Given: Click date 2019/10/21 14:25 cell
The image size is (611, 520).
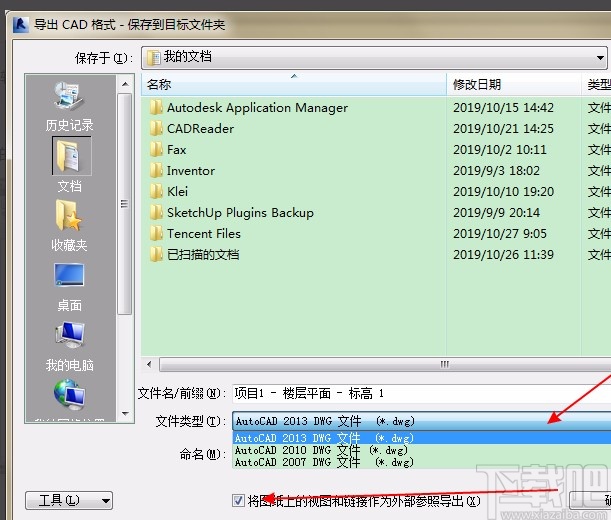Looking at the screenshot, I should pos(503,129).
